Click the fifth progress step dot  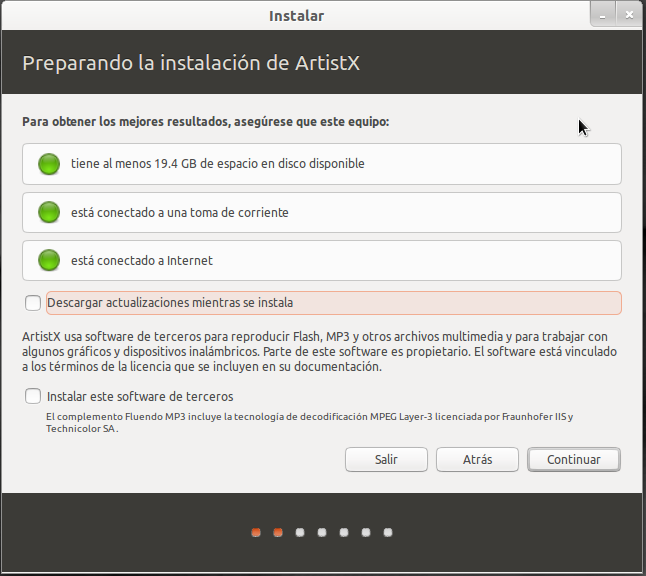pyautogui.click(x=344, y=532)
